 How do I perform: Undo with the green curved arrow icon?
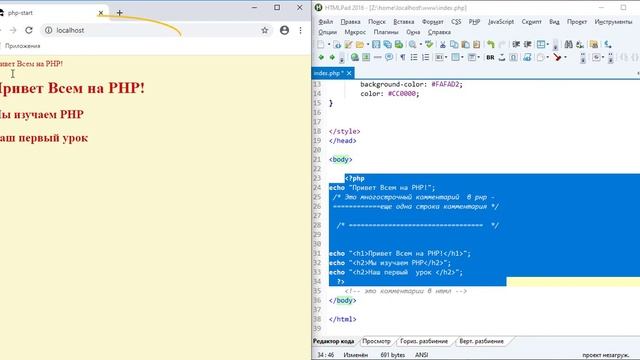click(491, 44)
